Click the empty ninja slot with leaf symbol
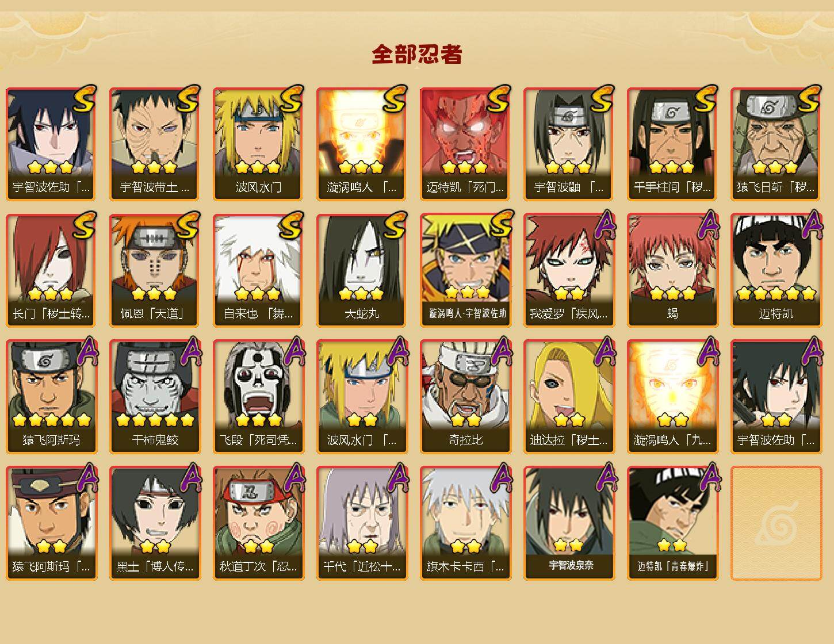 click(776, 523)
